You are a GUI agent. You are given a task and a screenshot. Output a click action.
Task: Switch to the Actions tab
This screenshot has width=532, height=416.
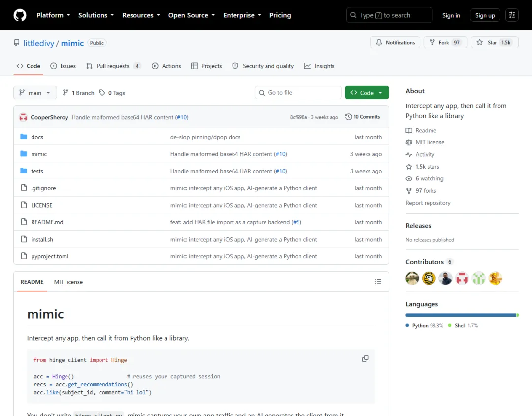pyautogui.click(x=166, y=66)
